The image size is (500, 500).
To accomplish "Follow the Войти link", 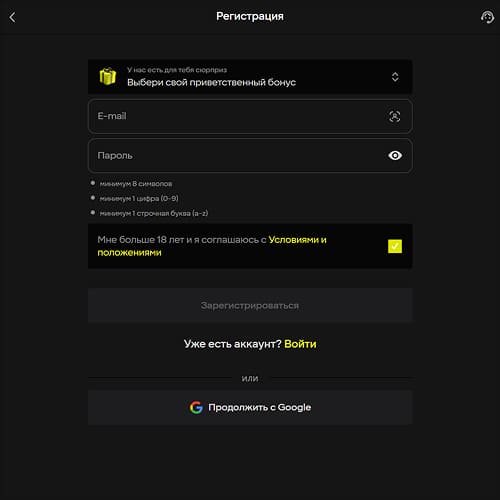I will (300, 344).
